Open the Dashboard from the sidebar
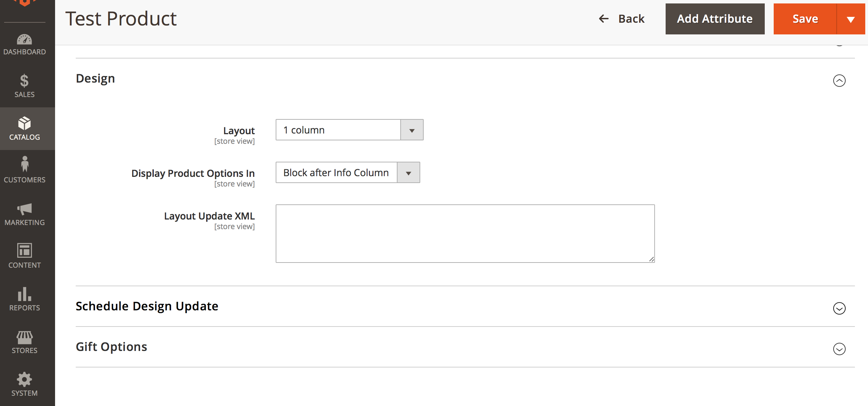The height and width of the screenshot is (406, 868). (x=24, y=44)
